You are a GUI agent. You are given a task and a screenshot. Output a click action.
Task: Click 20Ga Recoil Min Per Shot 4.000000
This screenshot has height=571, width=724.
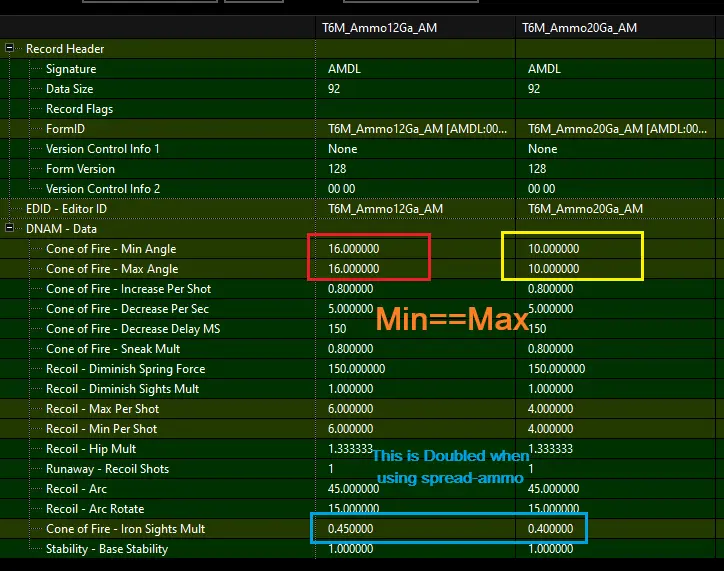point(550,429)
